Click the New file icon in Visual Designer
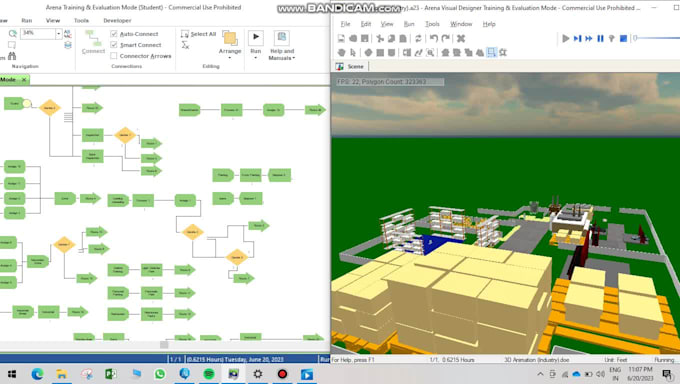Viewport: 680px width, 384px height. point(341,39)
